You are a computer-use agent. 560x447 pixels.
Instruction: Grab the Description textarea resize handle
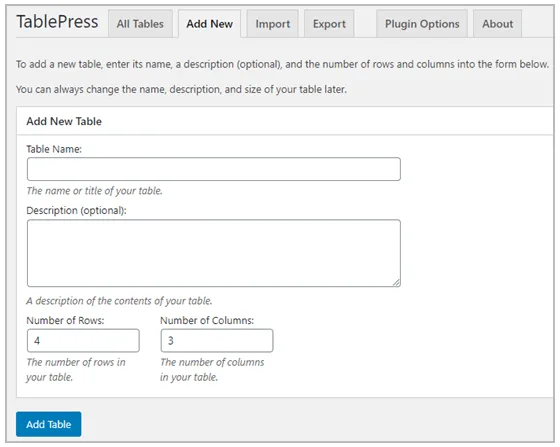396,283
